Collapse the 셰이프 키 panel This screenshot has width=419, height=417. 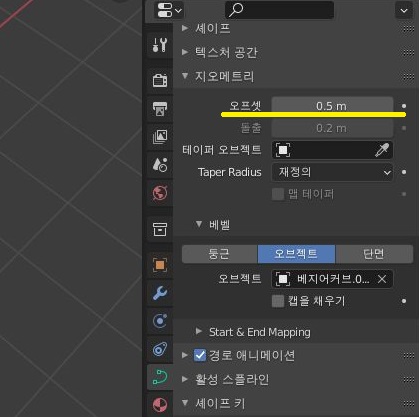[185, 403]
